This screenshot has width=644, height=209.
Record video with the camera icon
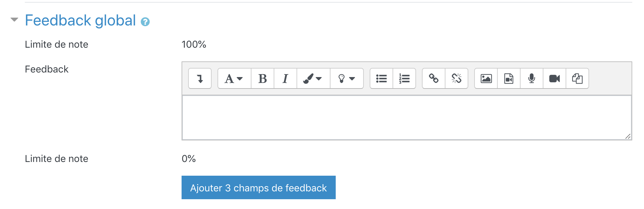click(555, 78)
